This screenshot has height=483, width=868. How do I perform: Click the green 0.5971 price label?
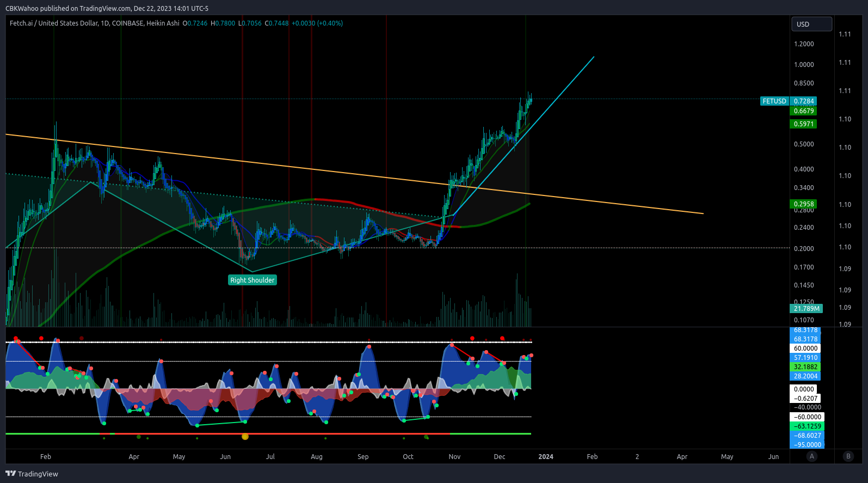coord(804,124)
